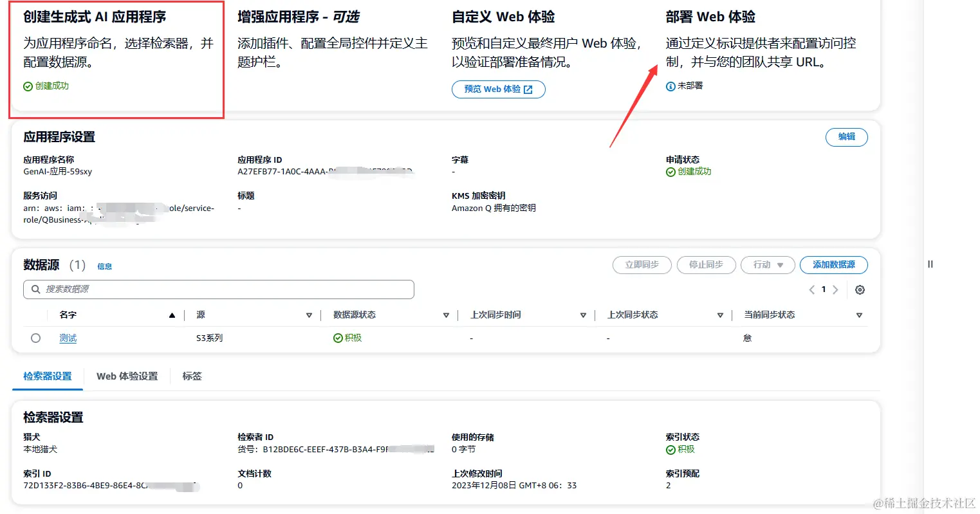Click the 未部署 info icon
The width and height of the screenshot is (980, 514).
point(670,86)
